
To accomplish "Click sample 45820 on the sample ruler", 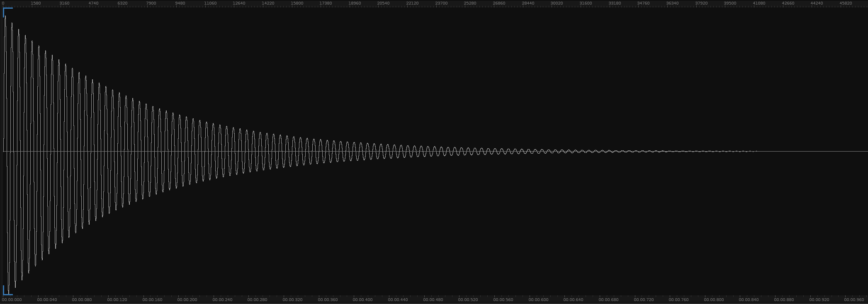I will coord(846,3).
